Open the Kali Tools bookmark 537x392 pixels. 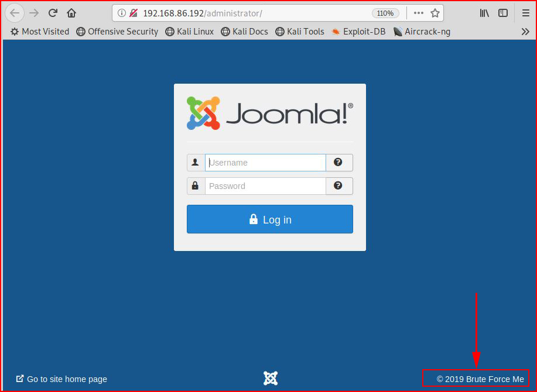click(300, 32)
